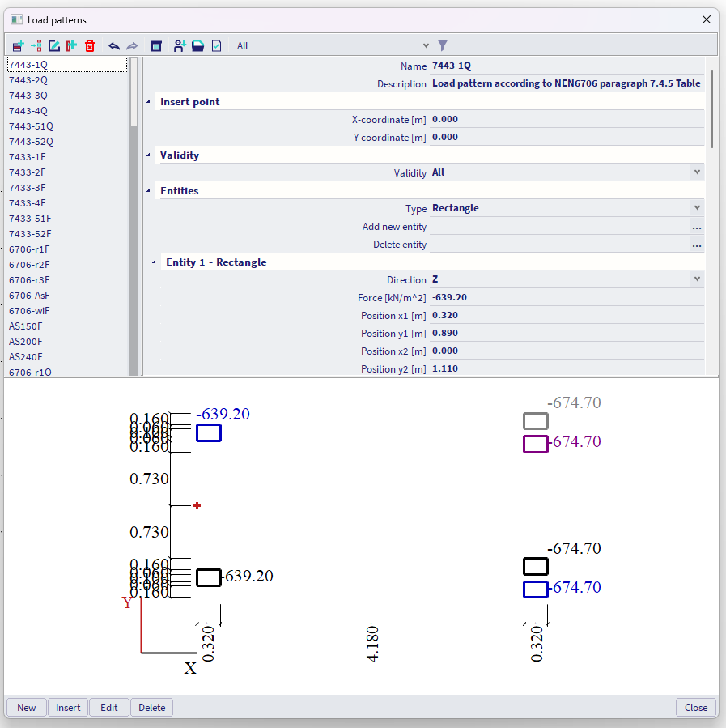Viewport: 726px width, 728px height.
Task: Click the Redo arrow icon
Action: click(132, 46)
